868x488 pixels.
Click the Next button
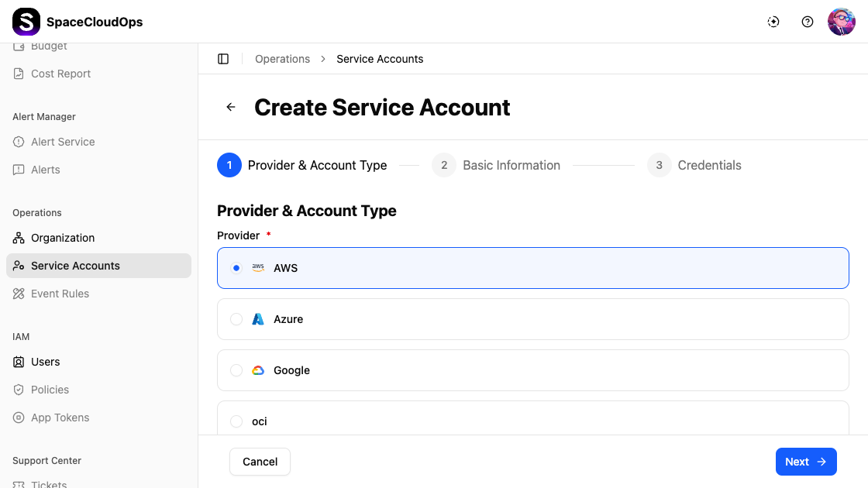[805, 462]
